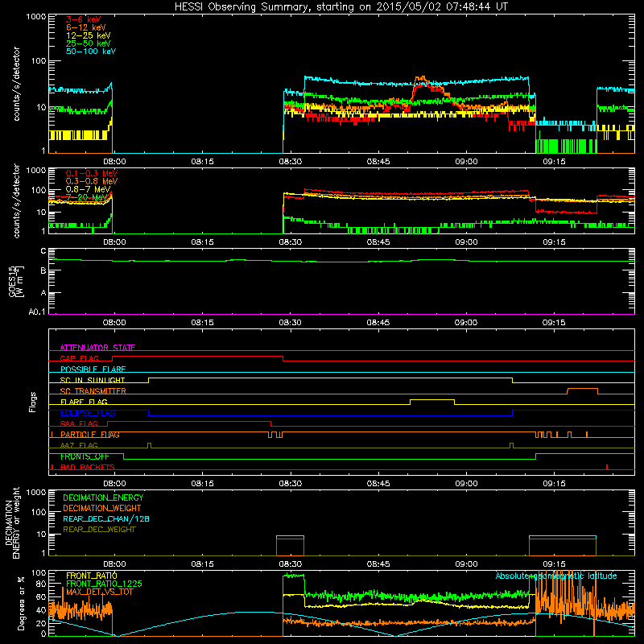Select the 25-50 keV legend label
Viewport: 644px width, 644px height.
[x=89, y=43]
